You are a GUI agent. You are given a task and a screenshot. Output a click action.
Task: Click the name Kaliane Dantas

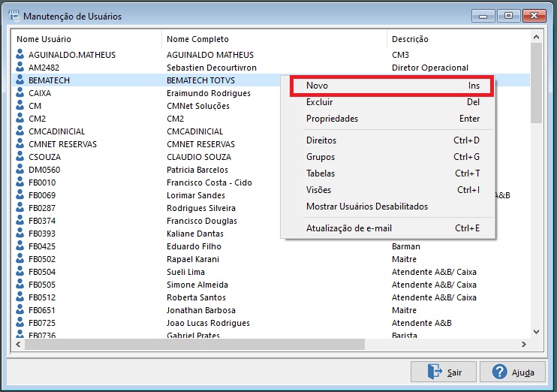click(195, 234)
